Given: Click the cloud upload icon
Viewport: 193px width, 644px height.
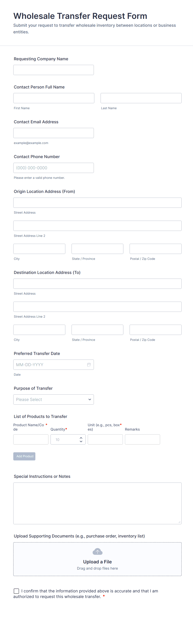Looking at the screenshot, I should [x=97, y=551].
